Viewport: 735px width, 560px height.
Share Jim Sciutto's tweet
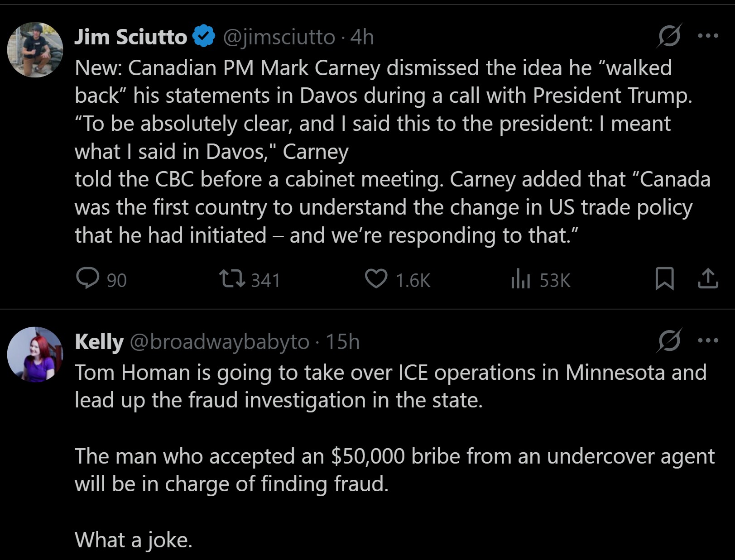(708, 278)
